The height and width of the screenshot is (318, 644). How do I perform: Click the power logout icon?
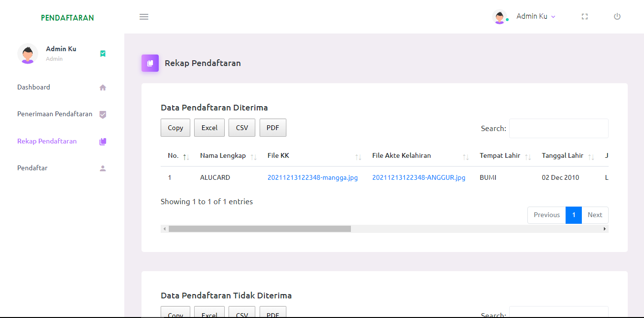point(617,17)
